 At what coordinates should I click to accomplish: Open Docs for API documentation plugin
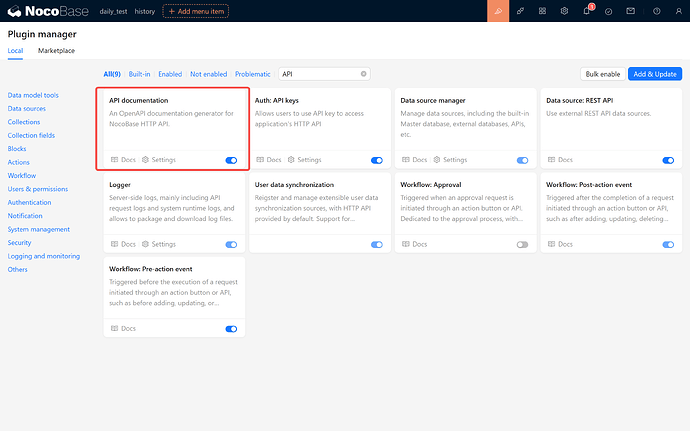123,160
